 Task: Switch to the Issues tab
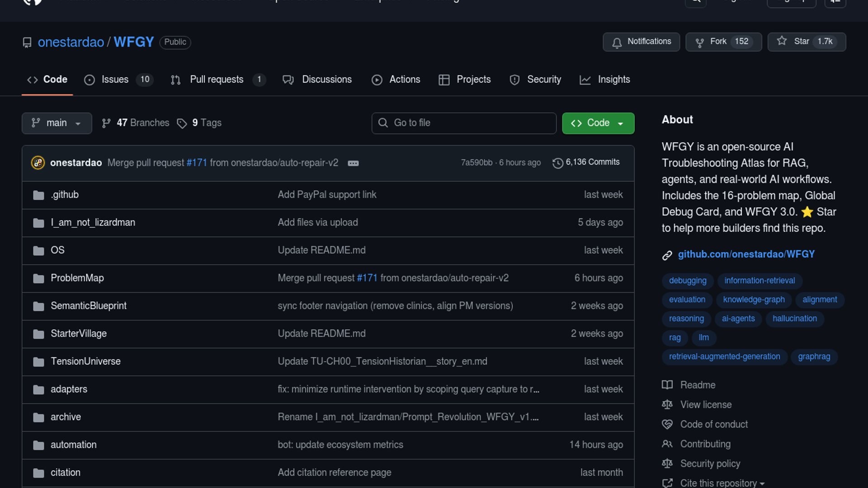pos(115,80)
